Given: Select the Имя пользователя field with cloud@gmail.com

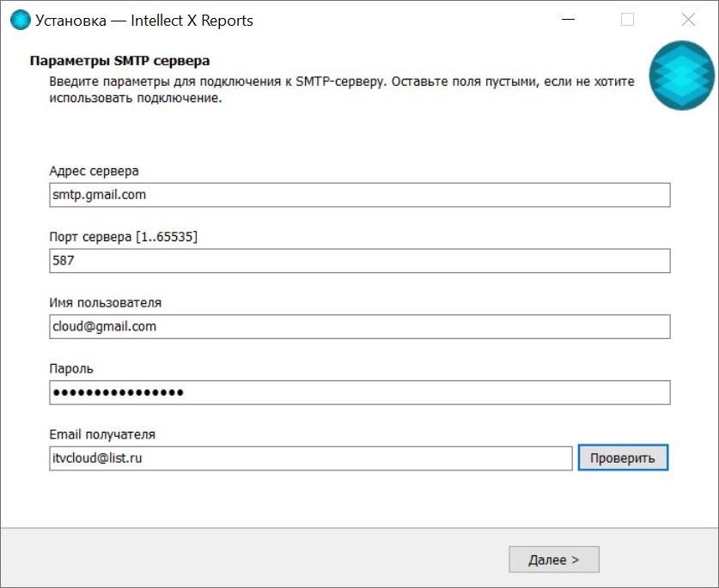Looking at the screenshot, I should (x=360, y=326).
